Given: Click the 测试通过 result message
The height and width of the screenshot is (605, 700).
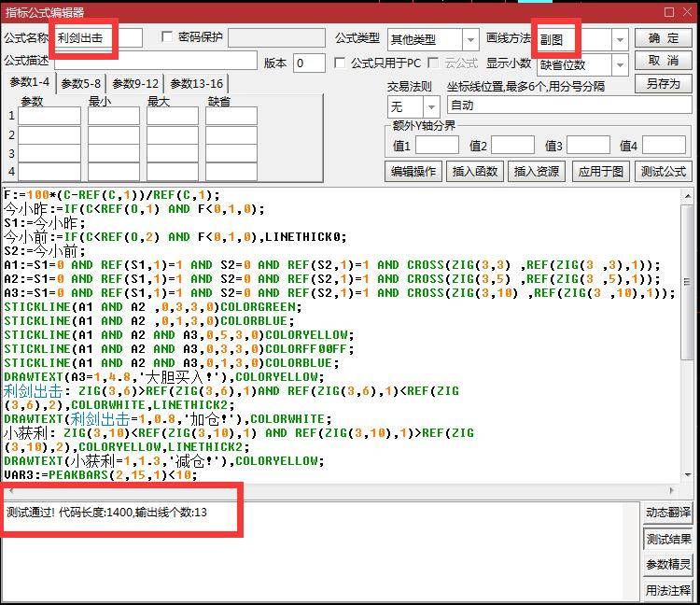Looking at the screenshot, I should tap(106, 513).
